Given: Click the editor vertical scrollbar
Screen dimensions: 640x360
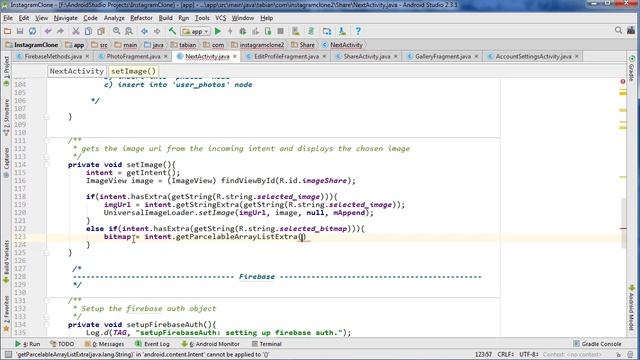Looking at the screenshot, I should tap(624, 222).
